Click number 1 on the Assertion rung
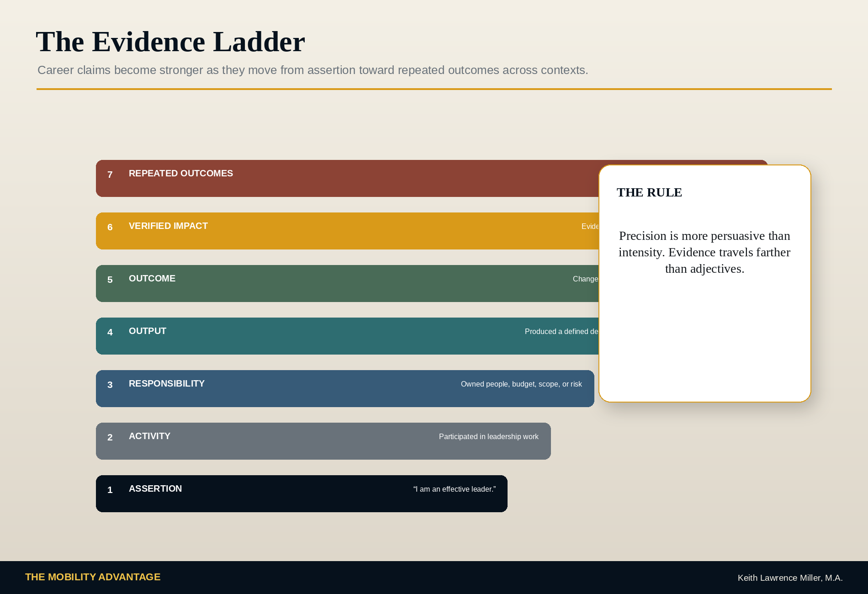 tap(110, 490)
